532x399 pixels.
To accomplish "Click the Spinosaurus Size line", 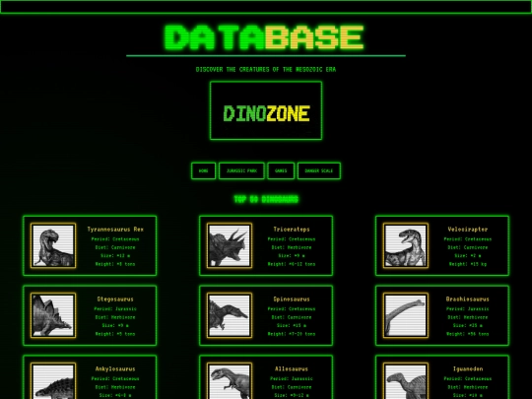I will pos(292,326).
